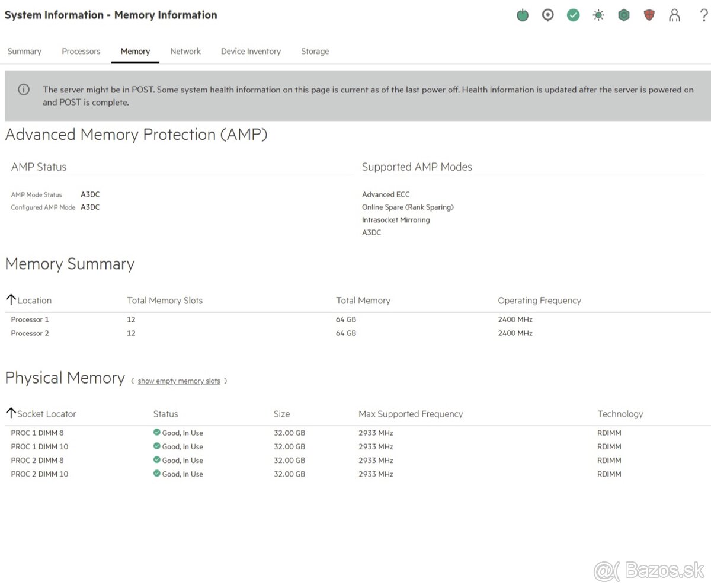Click RDIMM technology for PROC 1 DIMM 8
The image size is (711, 588).
click(609, 433)
